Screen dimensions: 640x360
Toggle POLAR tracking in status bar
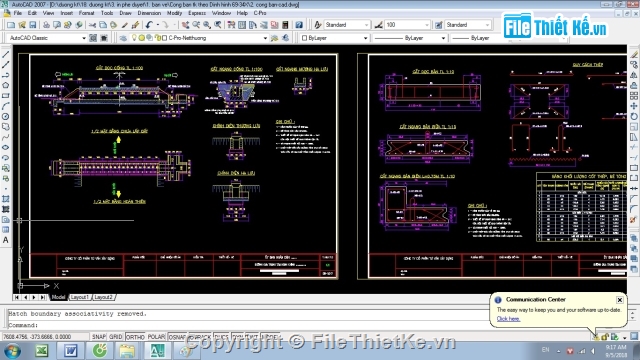[x=156, y=337]
